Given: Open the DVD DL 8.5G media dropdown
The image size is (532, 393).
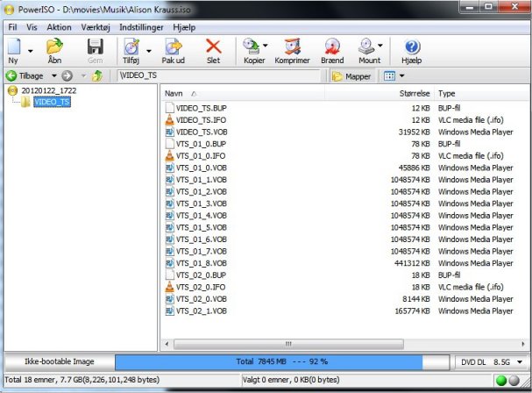Looking at the screenshot, I should 492,362.
